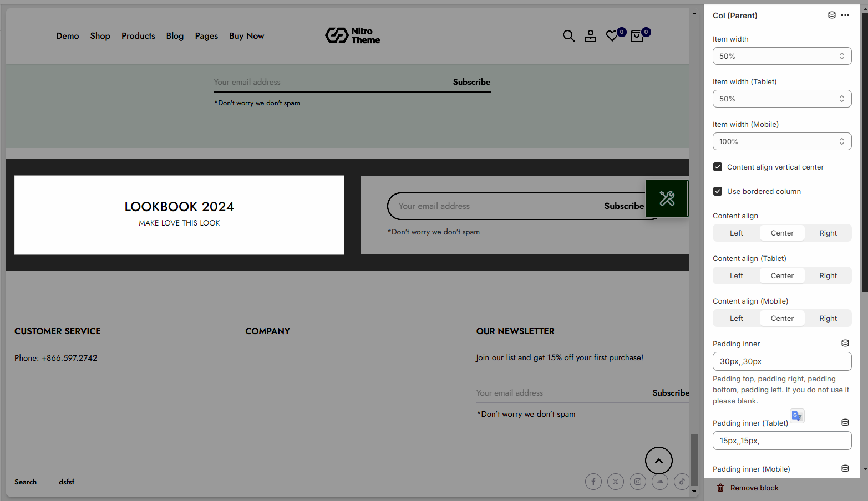Set Content align to Center

(x=782, y=233)
